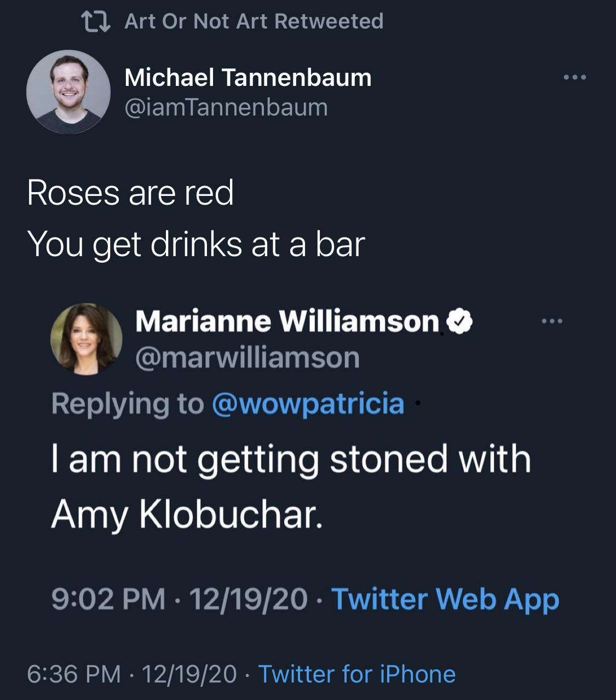Open Marianne Williamson's avatar in quoted tweet
The image size is (616, 700).
[x=86, y=339]
